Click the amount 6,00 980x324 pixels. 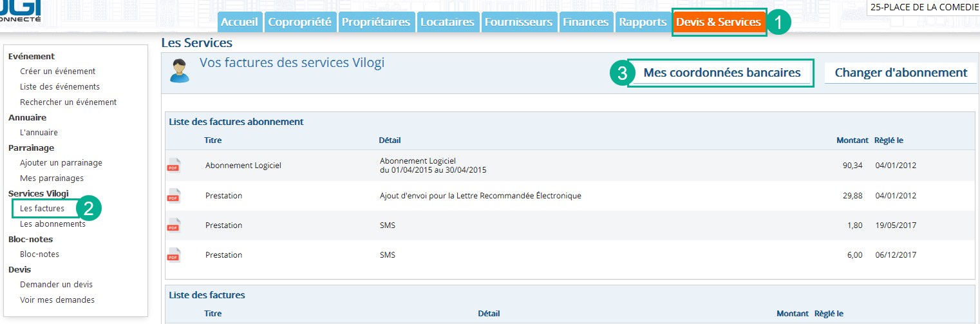click(855, 255)
